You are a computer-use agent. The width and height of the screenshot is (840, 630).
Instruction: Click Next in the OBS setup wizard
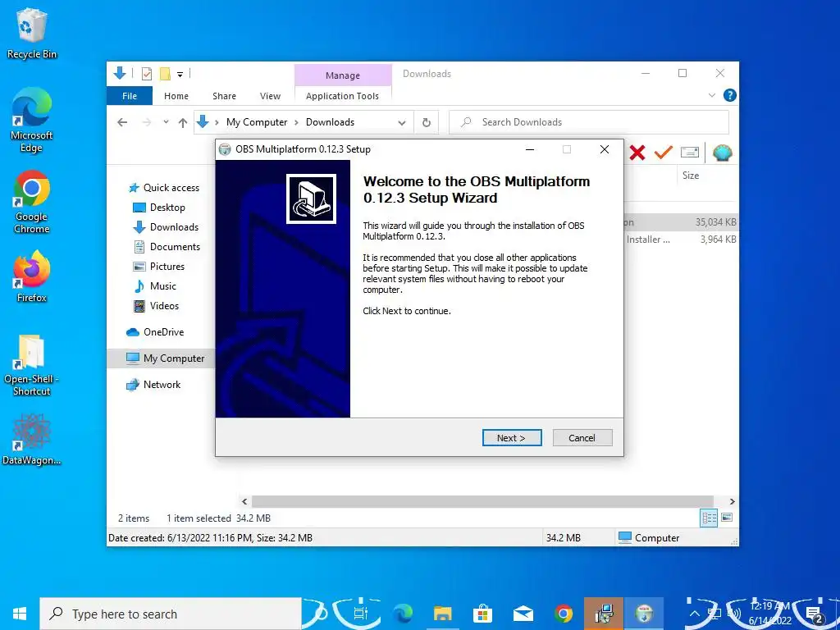click(x=512, y=438)
